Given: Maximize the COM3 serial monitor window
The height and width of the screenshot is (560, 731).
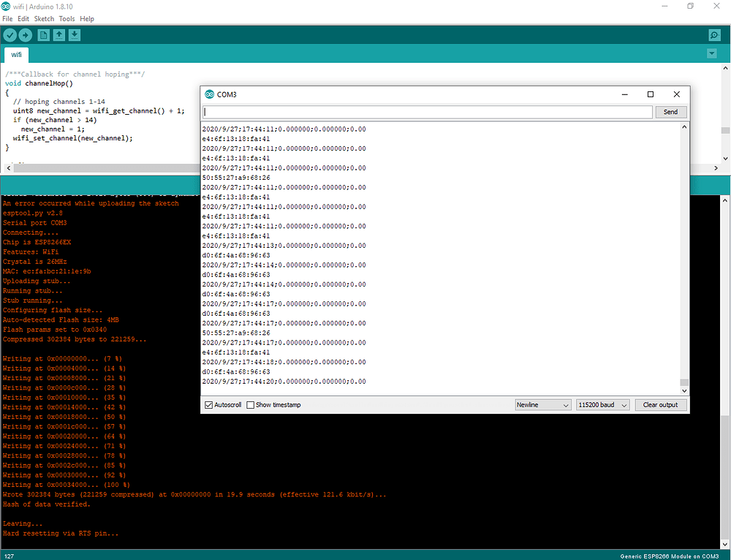Looking at the screenshot, I should pyautogui.click(x=651, y=94).
